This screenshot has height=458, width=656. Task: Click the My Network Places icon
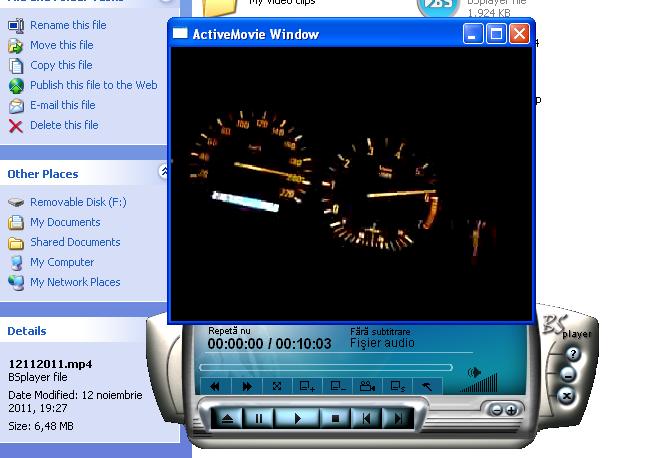[16, 283]
